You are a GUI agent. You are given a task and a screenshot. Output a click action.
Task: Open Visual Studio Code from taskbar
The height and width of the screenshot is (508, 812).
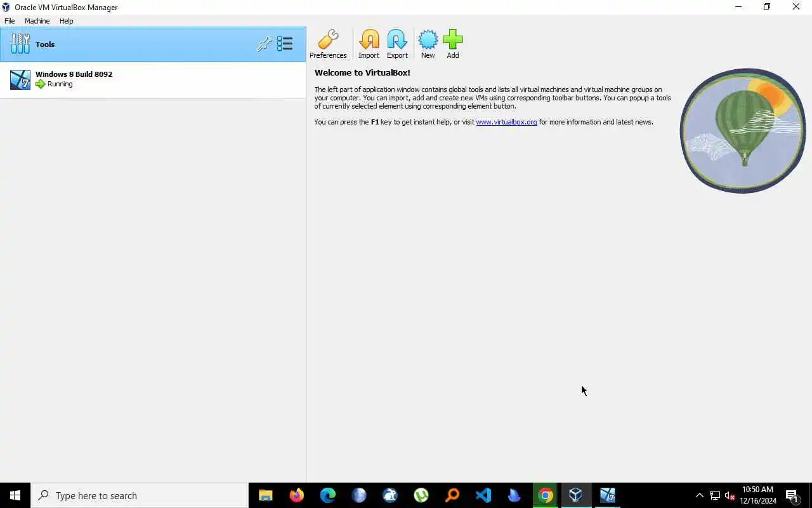[483, 495]
